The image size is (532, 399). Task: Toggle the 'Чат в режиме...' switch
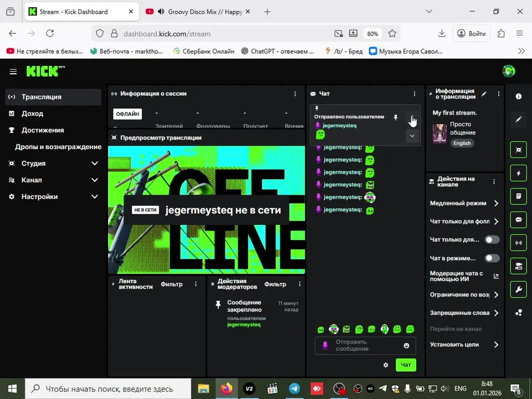(x=492, y=258)
